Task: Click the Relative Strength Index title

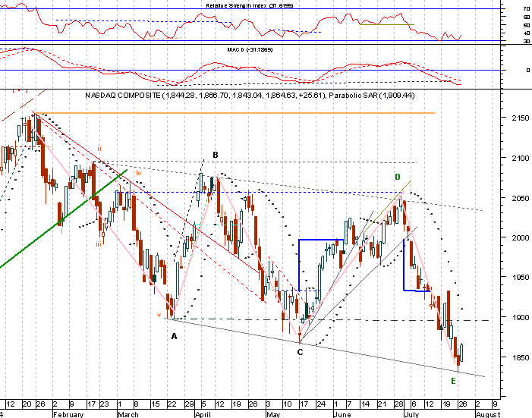Action: (x=250, y=6)
